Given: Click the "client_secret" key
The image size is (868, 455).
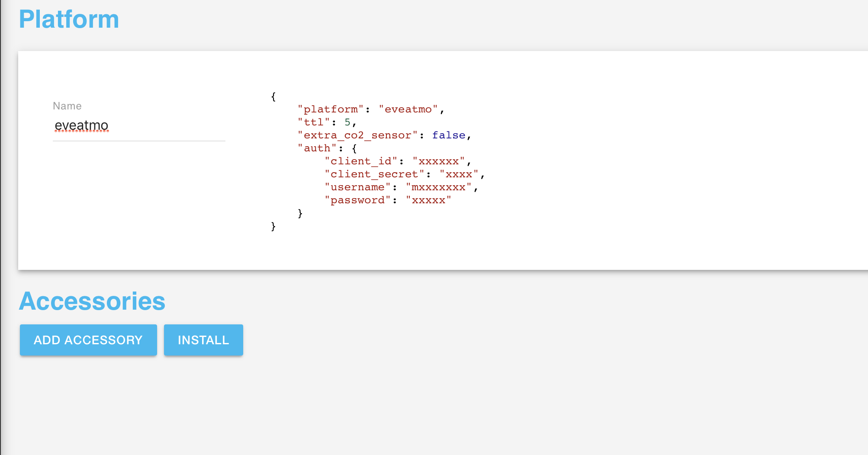Looking at the screenshot, I should [x=374, y=174].
